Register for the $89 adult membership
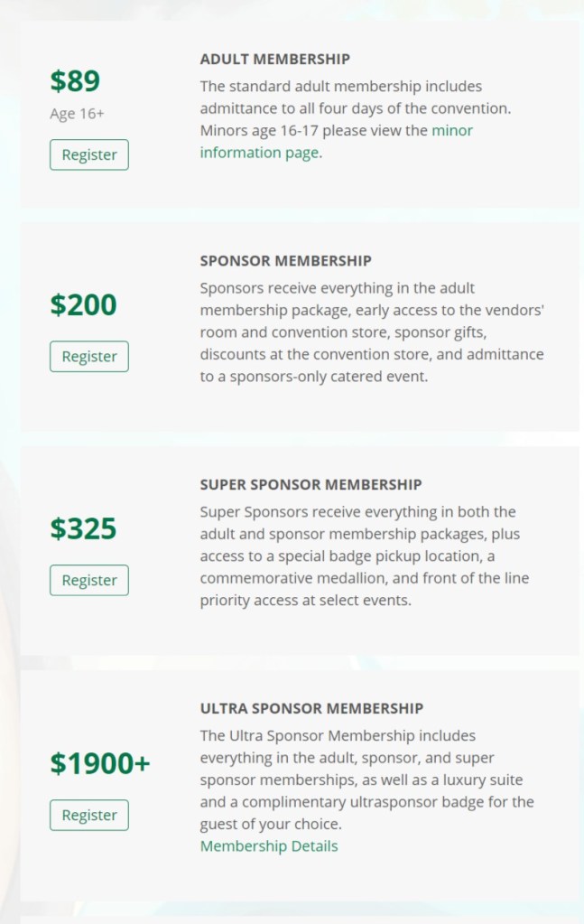The image size is (584, 924). point(88,154)
